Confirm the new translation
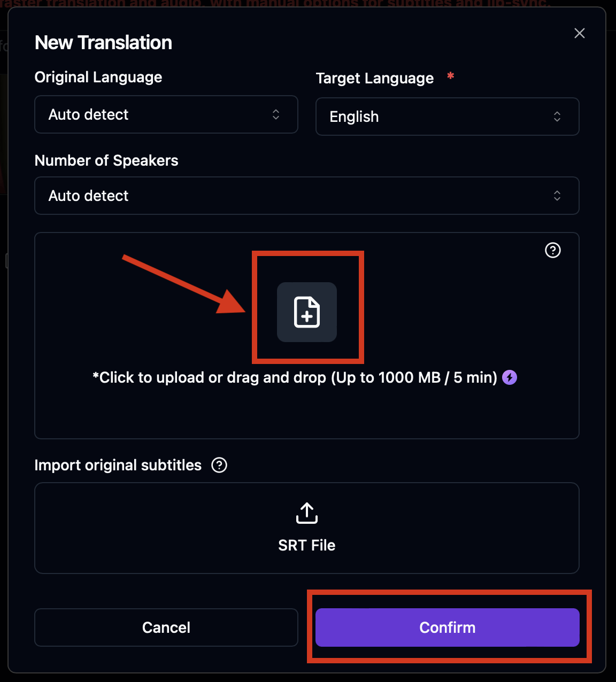Image resolution: width=616 pixels, height=682 pixels. click(x=447, y=627)
